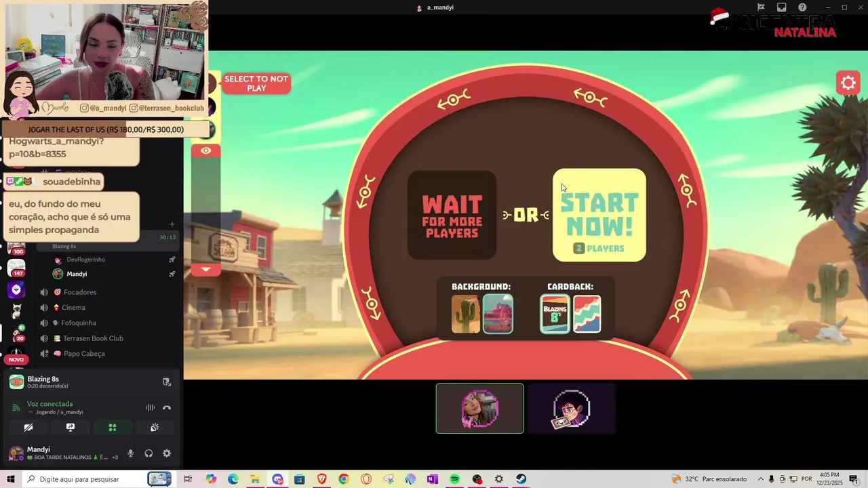Join the Cinema voice channel
Viewport: 868px width, 488px height.
tap(73, 308)
